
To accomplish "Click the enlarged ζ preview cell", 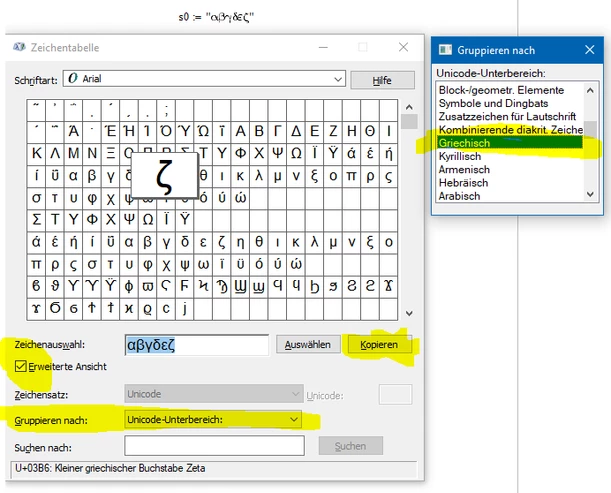I will [164, 175].
